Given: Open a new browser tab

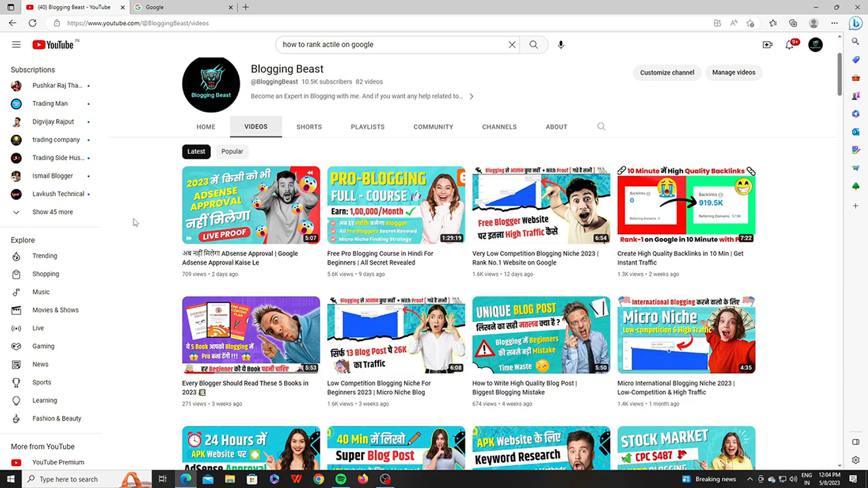Looking at the screenshot, I should point(245,7).
